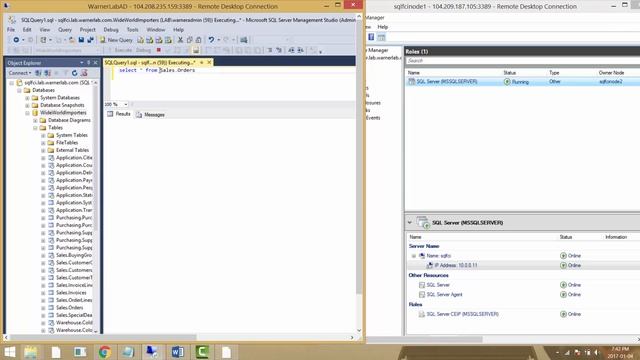The image size is (640, 360).
Task: Click the red Cancel Executing Query icon
Action: pyautogui.click(x=159, y=50)
